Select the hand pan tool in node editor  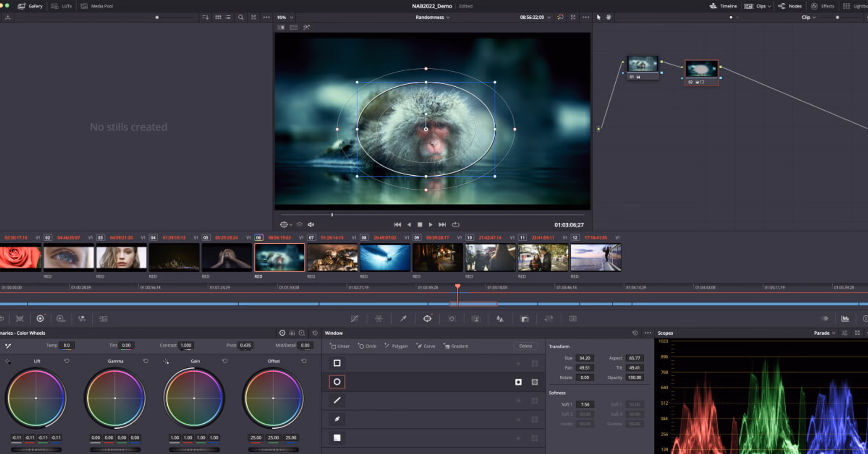tap(609, 17)
